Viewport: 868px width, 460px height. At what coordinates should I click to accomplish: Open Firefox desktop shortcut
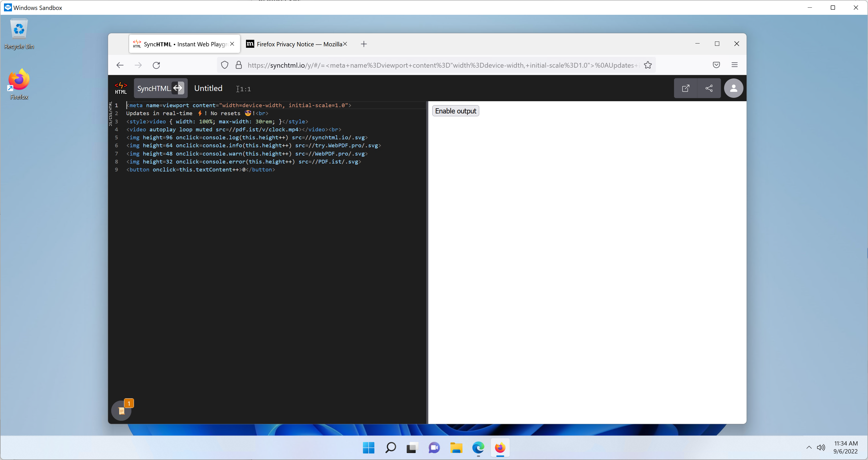tap(19, 84)
